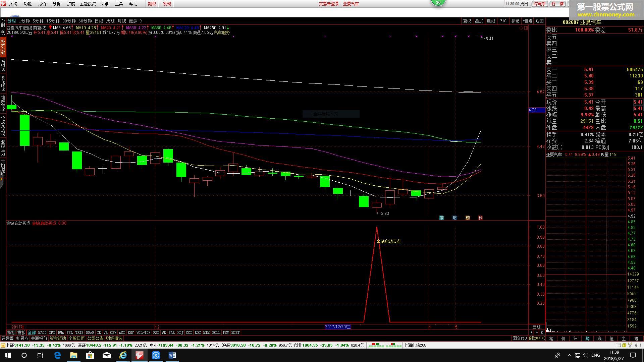
Task: Open the 功能 menu
Action: tap(28, 4)
